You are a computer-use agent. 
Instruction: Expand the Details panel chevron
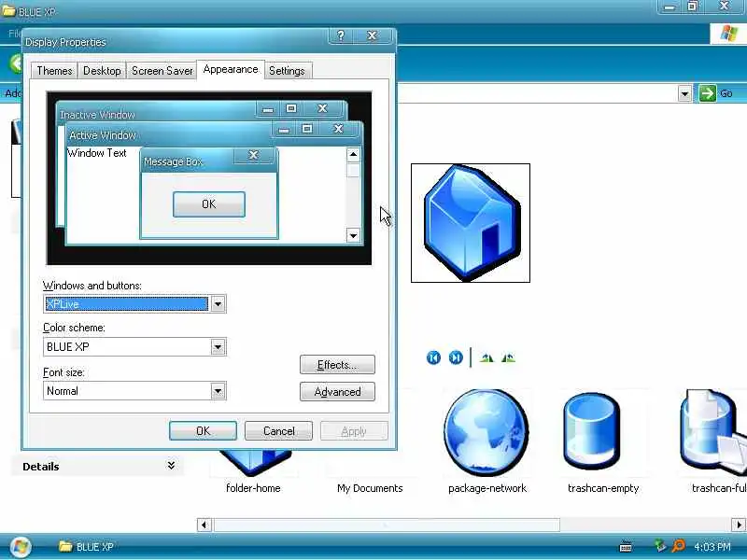pyautogui.click(x=171, y=465)
